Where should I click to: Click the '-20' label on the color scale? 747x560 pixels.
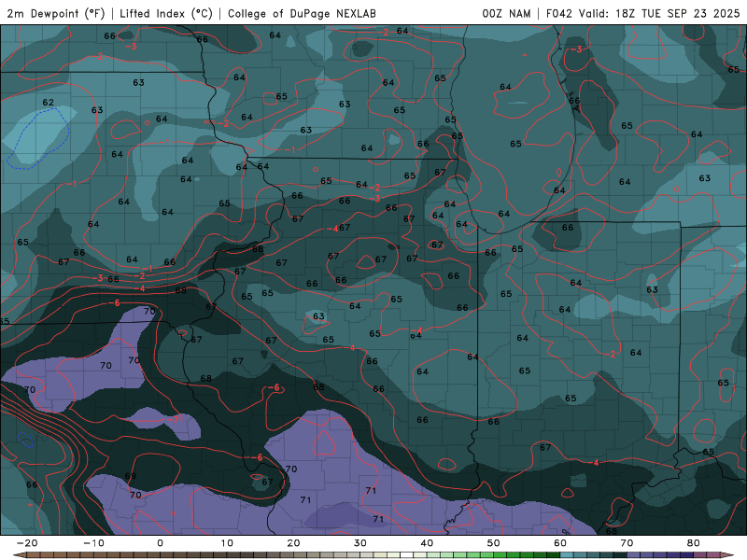pyautogui.click(x=27, y=543)
